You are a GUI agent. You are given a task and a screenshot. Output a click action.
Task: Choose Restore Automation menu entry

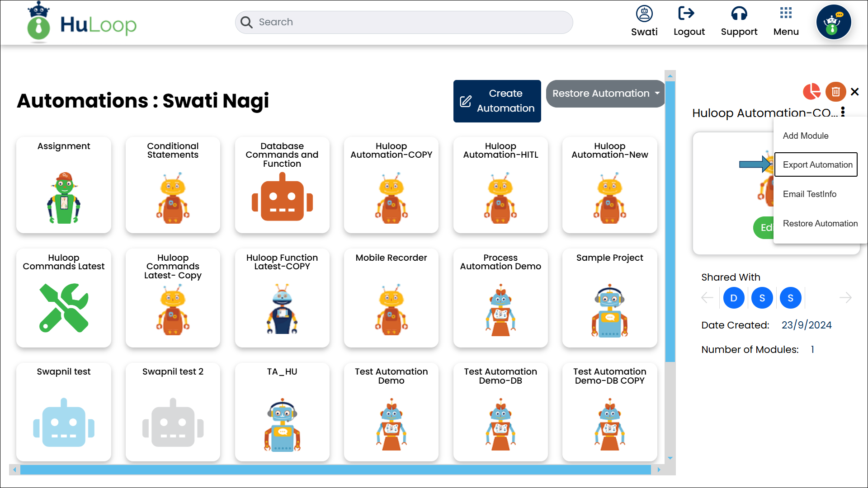pyautogui.click(x=820, y=223)
